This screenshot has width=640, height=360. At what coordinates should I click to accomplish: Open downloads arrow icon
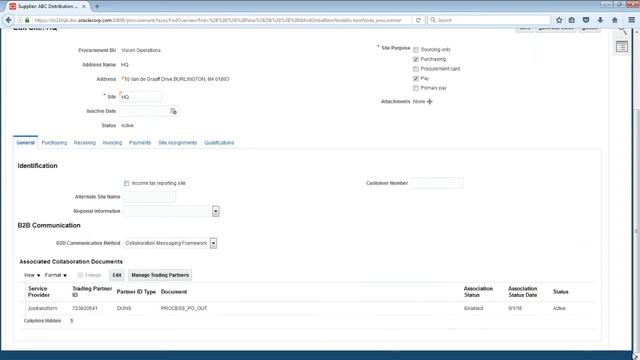(x=600, y=20)
